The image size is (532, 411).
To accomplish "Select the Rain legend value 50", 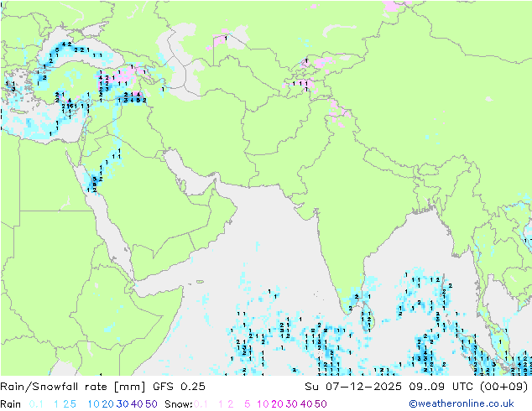I will coord(151,404).
